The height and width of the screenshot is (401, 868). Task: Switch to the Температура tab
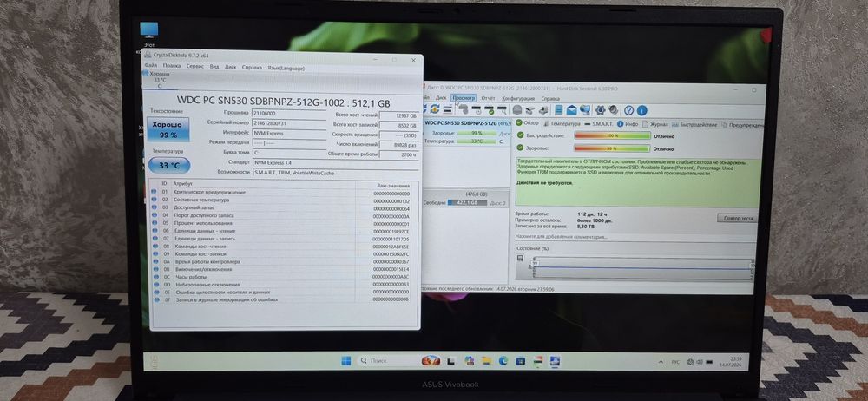pyautogui.click(x=562, y=123)
